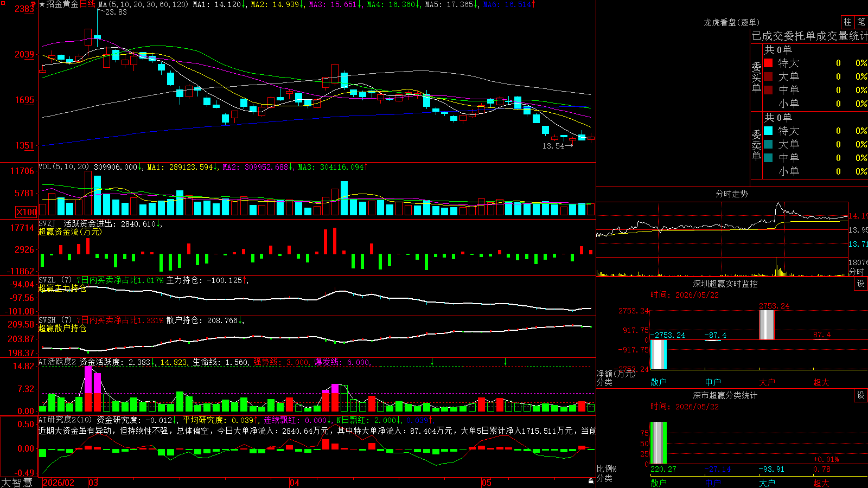Click the AI活跃度2 indicator label
Image resolution: width=868 pixels, height=488 pixels.
pos(58,362)
